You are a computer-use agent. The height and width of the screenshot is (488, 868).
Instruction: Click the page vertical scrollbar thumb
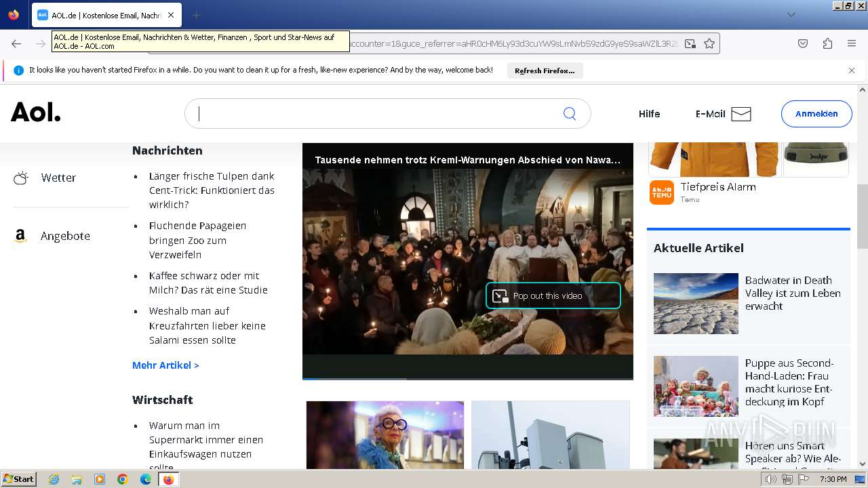coord(863,216)
